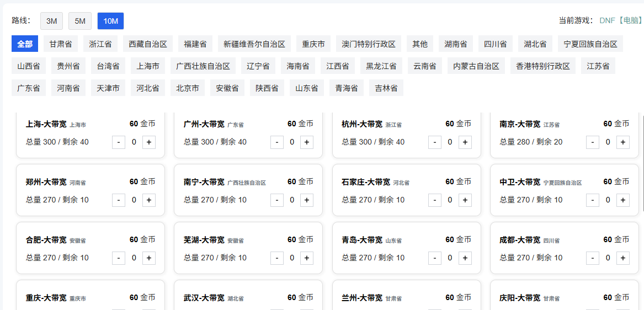The height and width of the screenshot is (310, 644).
Task: Filter by 新疆维吾尔自治区
Action: point(254,44)
